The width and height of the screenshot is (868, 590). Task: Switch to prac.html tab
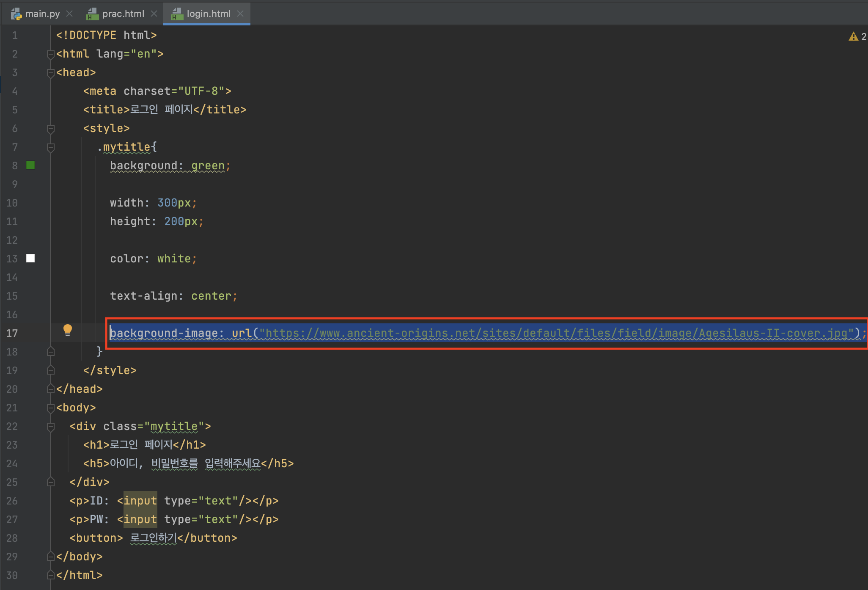[123, 14]
